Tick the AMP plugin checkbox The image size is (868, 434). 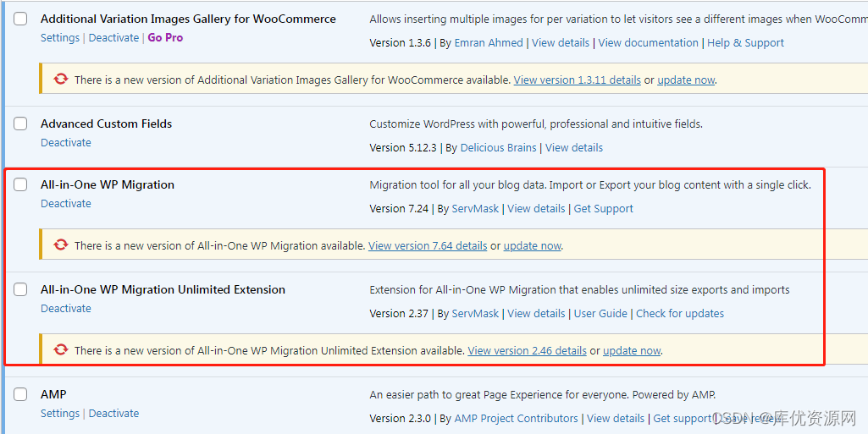click(20, 394)
